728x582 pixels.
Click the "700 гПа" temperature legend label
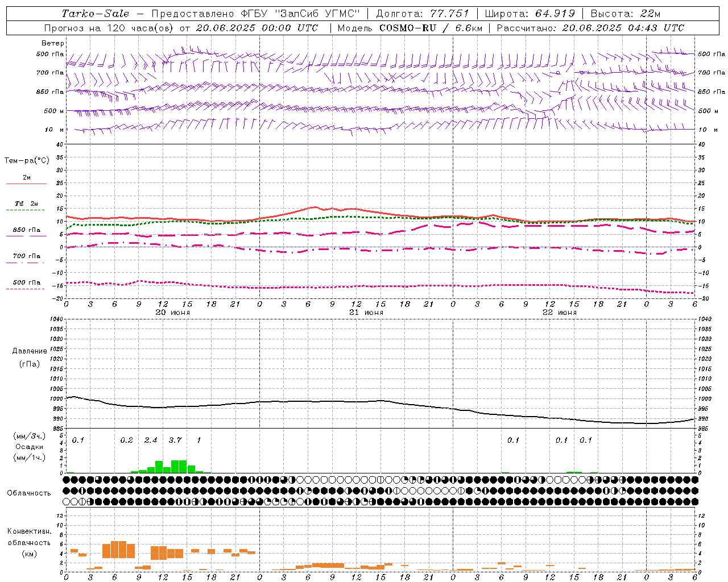(27, 256)
